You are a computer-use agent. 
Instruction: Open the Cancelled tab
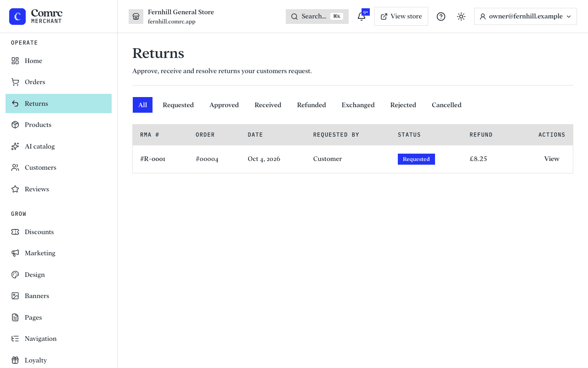tap(447, 105)
